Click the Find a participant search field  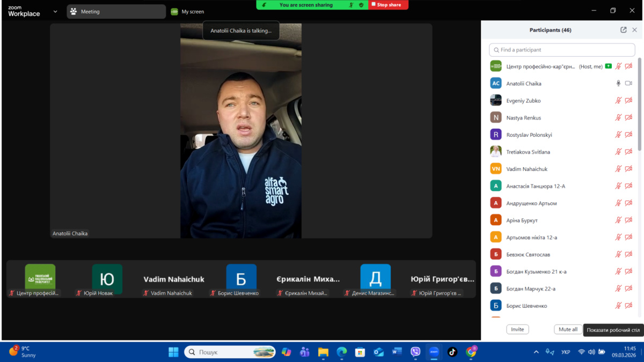point(562,50)
